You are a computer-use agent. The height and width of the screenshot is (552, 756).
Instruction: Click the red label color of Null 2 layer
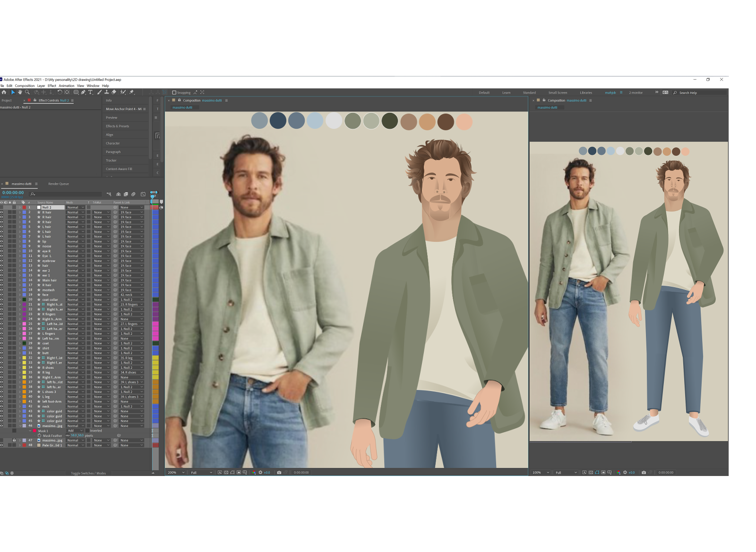[x=24, y=207]
